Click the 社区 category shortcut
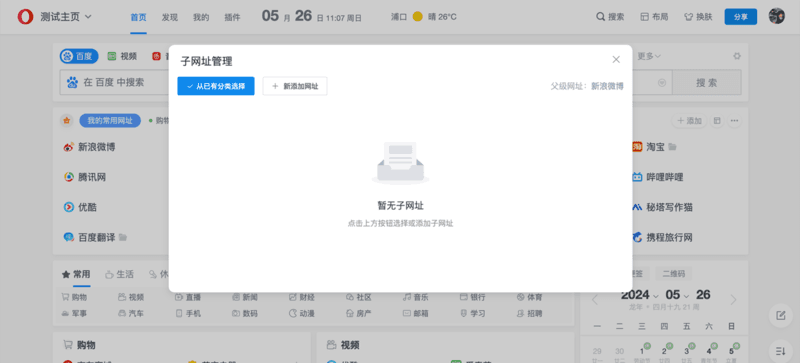This screenshot has height=363, width=800. click(x=358, y=297)
